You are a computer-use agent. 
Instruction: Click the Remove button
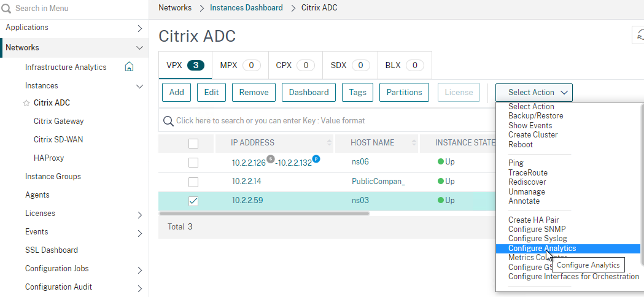[x=254, y=93]
